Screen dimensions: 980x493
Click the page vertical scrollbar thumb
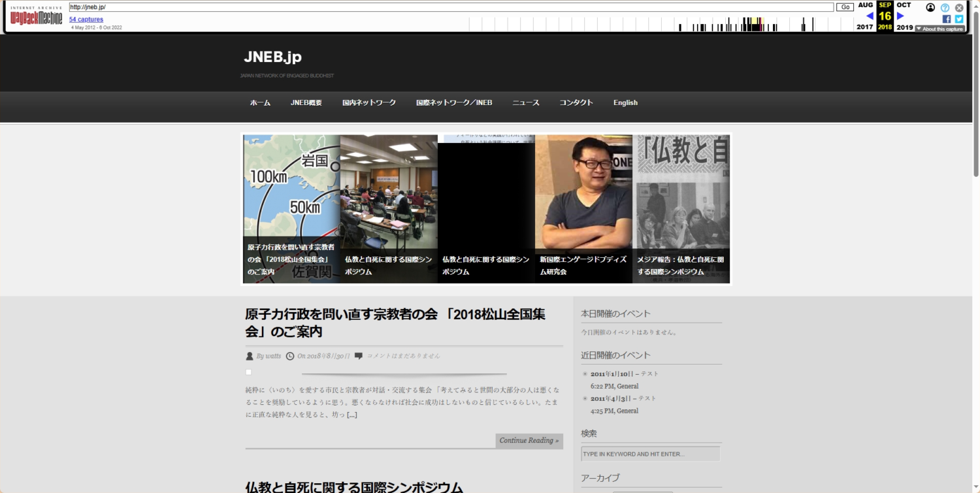pos(976,95)
